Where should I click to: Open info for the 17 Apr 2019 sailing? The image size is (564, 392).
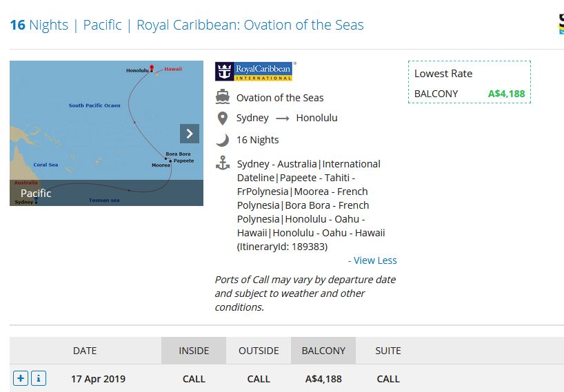point(39,378)
